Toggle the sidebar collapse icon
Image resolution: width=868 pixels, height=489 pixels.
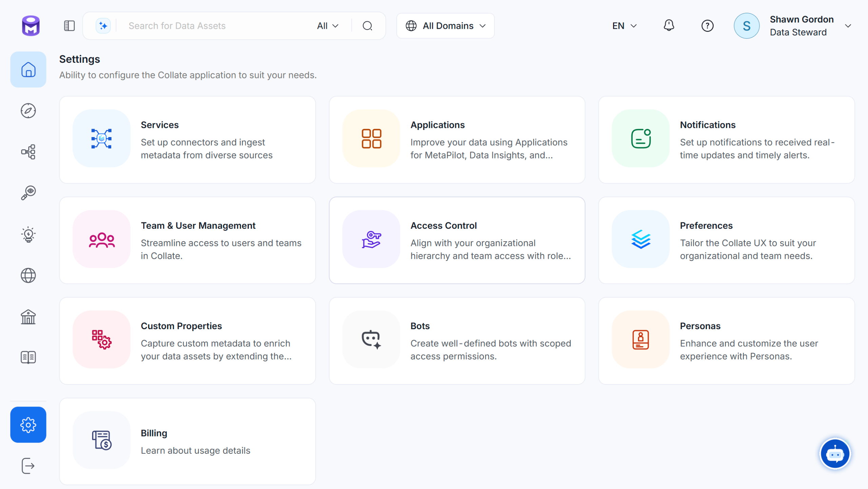tap(69, 26)
